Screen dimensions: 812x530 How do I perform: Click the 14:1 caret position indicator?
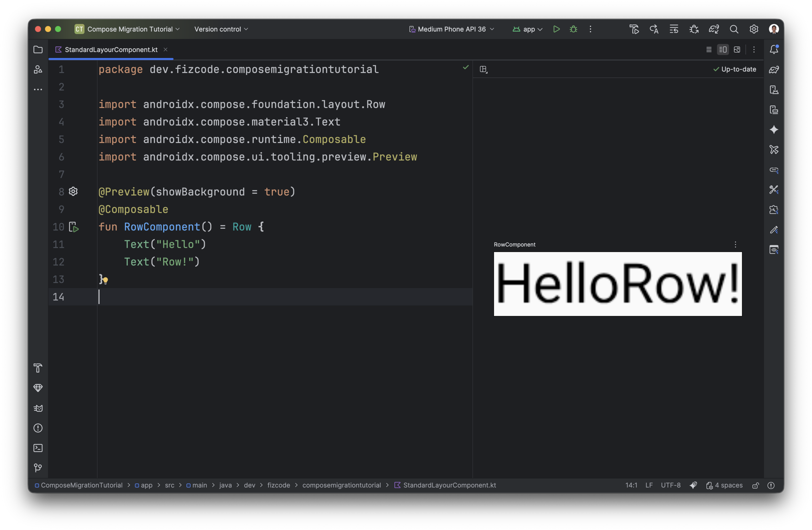631,485
